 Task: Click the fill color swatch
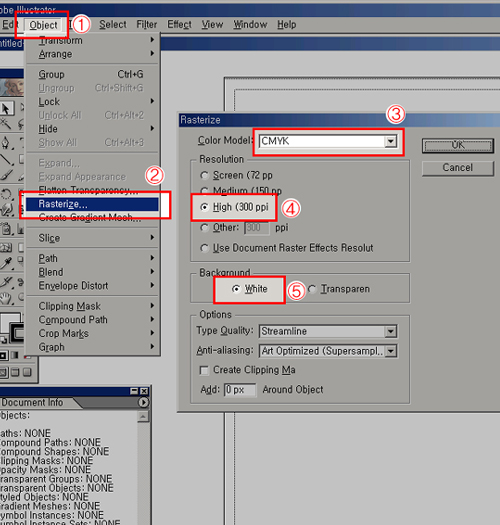pyautogui.click(x=9, y=322)
